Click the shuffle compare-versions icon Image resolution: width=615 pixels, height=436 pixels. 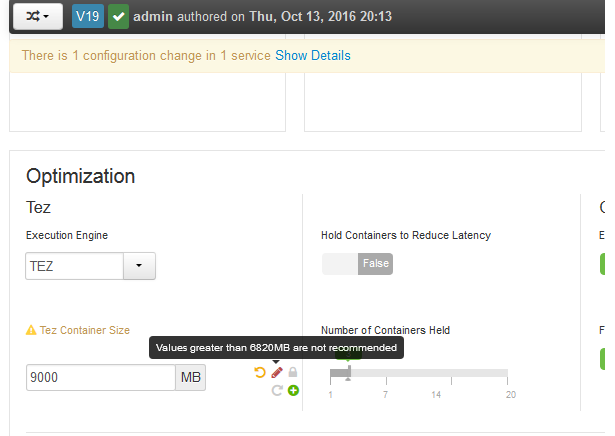coord(33,16)
